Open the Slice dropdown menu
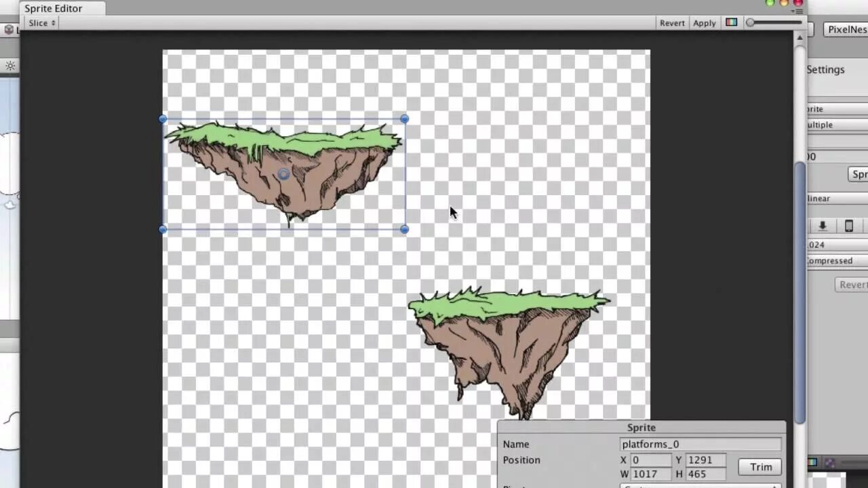The image size is (868, 488). tap(41, 22)
